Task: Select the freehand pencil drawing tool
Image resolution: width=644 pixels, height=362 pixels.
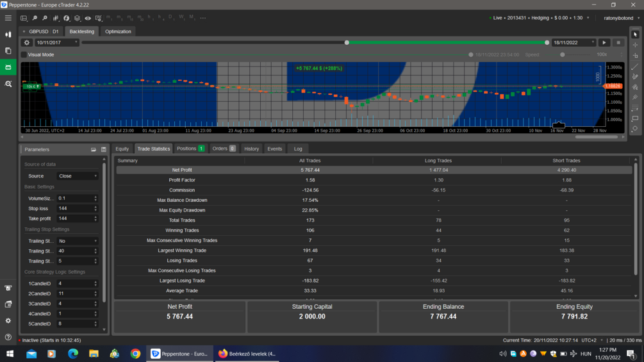Action: pyautogui.click(x=635, y=76)
